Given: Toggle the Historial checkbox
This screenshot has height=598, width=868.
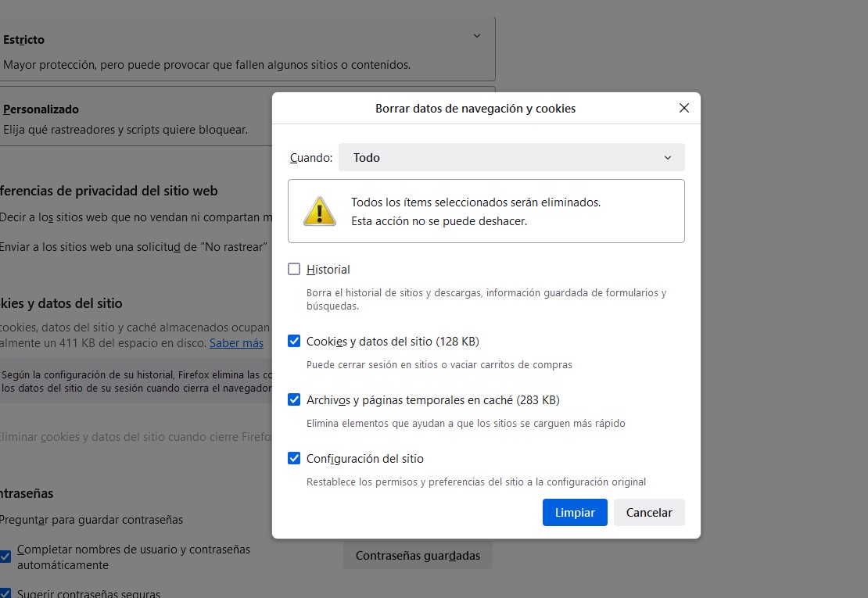Looking at the screenshot, I should pyautogui.click(x=294, y=269).
